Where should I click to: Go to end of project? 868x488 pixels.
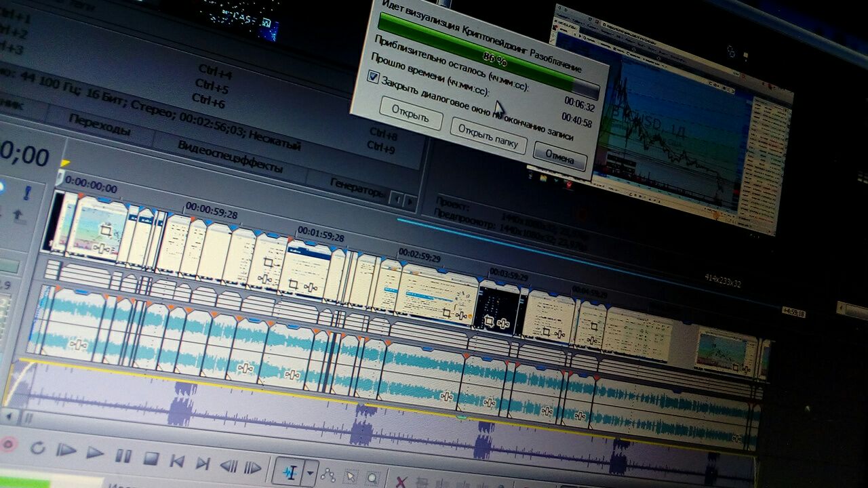coord(202,463)
